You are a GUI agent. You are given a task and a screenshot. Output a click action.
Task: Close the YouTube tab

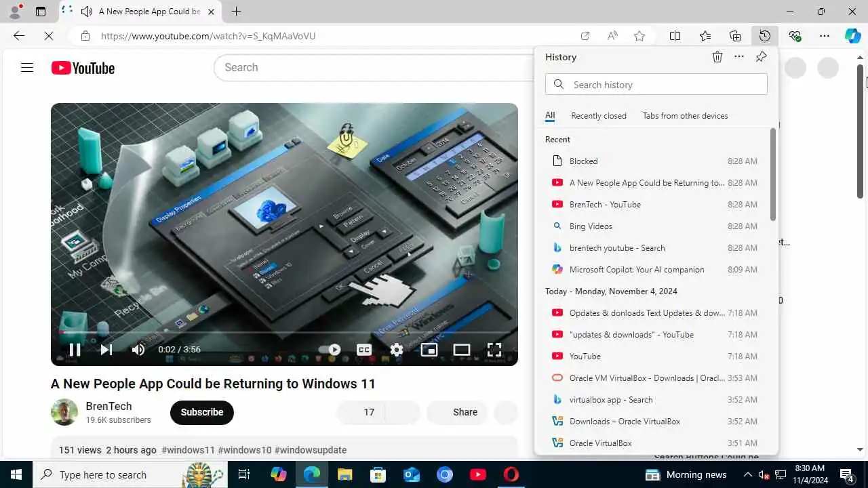tap(211, 12)
